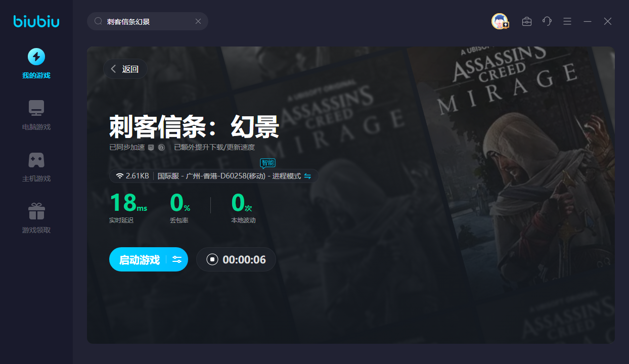
Task: Open the hamburger main menu
Action: click(x=567, y=21)
